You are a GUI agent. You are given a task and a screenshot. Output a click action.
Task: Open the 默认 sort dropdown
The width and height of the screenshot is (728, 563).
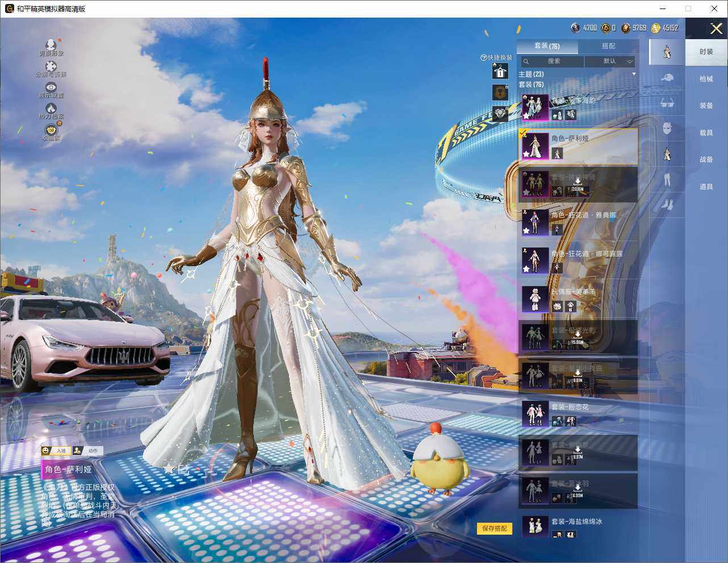(610, 61)
